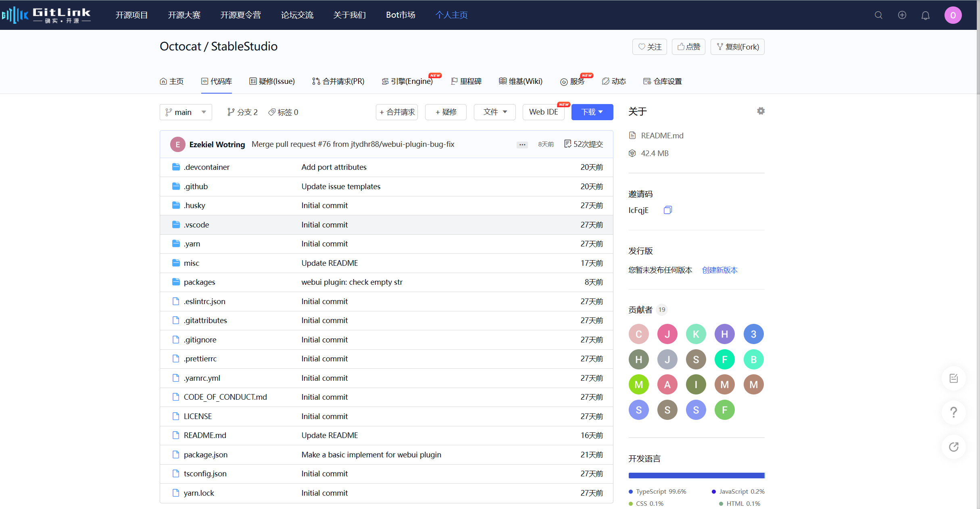
Task: Fork the repository with 复刻(Fork)
Action: click(738, 47)
